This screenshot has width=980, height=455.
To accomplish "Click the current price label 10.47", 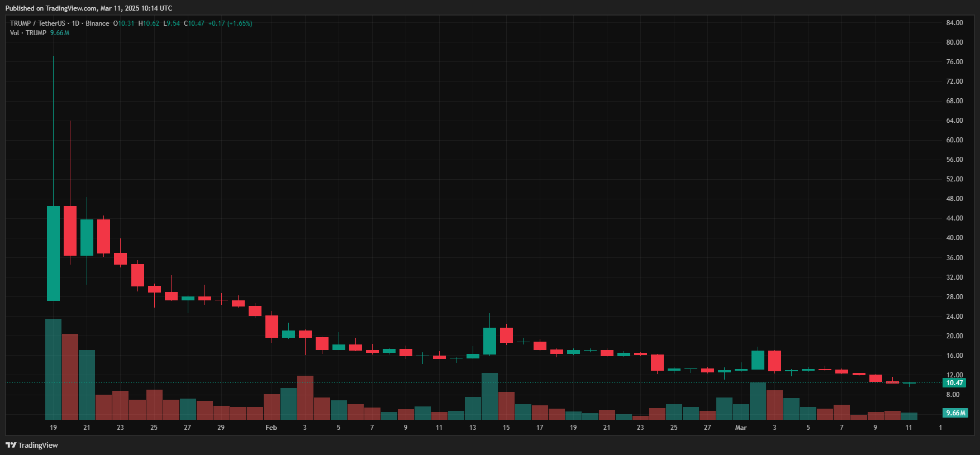I will pyautogui.click(x=954, y=383).
